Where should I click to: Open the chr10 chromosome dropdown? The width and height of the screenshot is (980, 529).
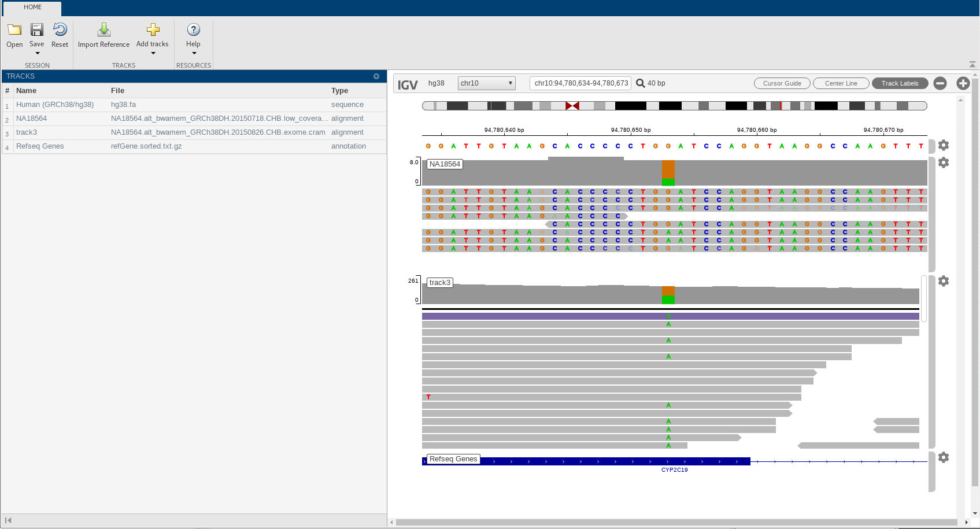pos(486,83)
